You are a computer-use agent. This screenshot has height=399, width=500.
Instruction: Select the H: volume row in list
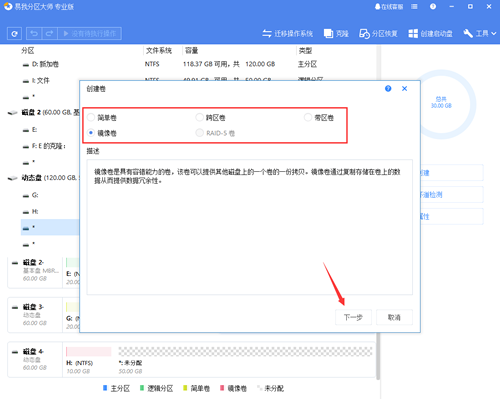[x=50, y=211]
